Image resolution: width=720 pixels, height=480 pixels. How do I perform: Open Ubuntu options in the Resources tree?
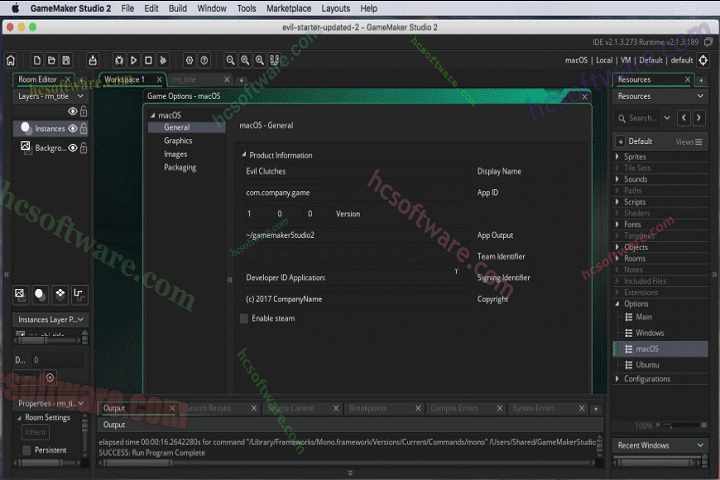[647, 365]
